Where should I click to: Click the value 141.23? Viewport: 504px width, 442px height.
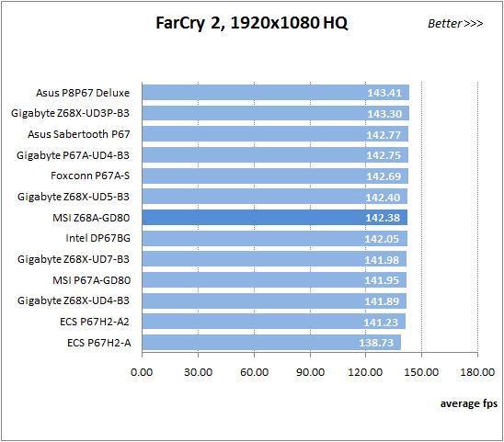click(381, 323)
